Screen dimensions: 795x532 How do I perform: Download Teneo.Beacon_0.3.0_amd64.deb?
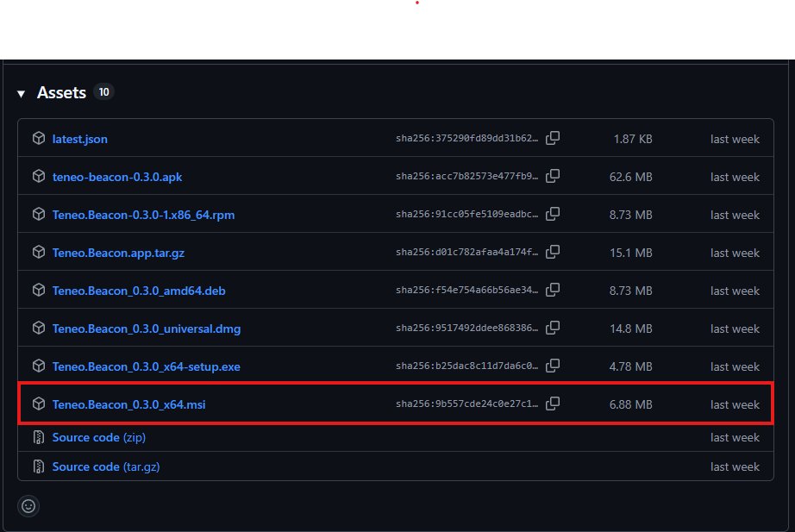[x=139, y=291]
